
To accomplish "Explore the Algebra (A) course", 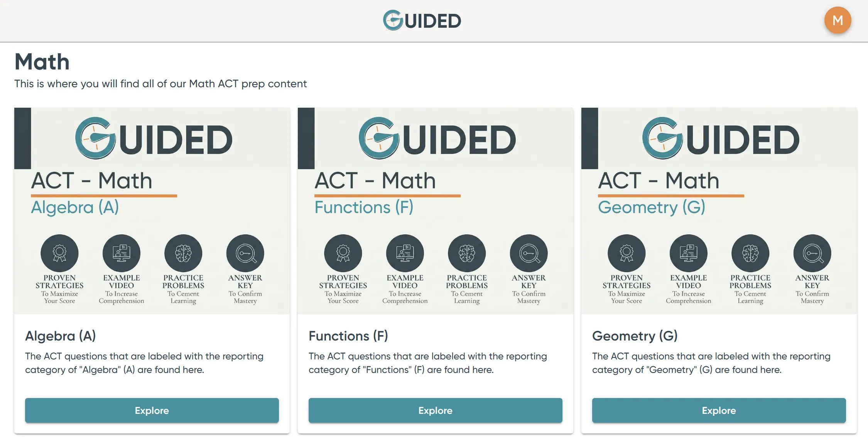I will (x=152, y=410).
